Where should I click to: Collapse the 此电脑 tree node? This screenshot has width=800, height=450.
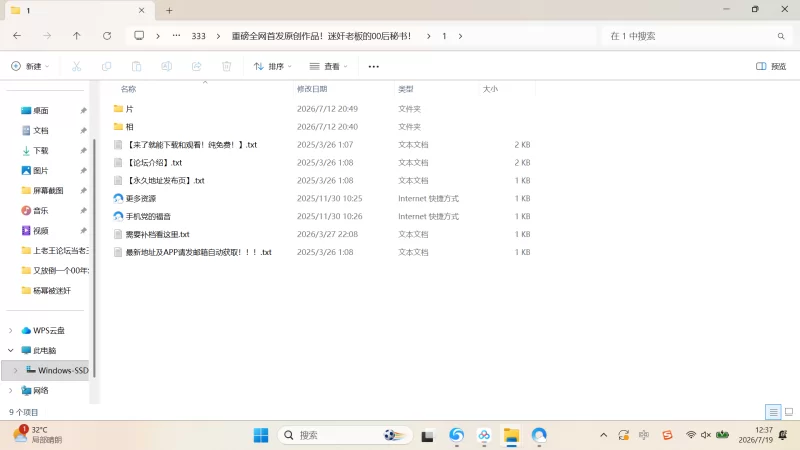click(11, 351)
